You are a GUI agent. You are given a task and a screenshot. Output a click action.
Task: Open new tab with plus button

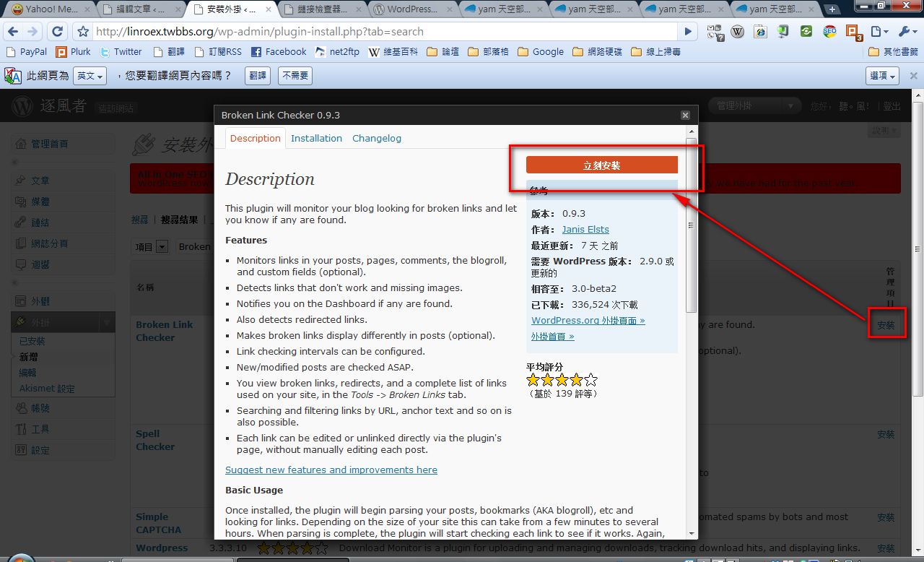click(832, 9)
